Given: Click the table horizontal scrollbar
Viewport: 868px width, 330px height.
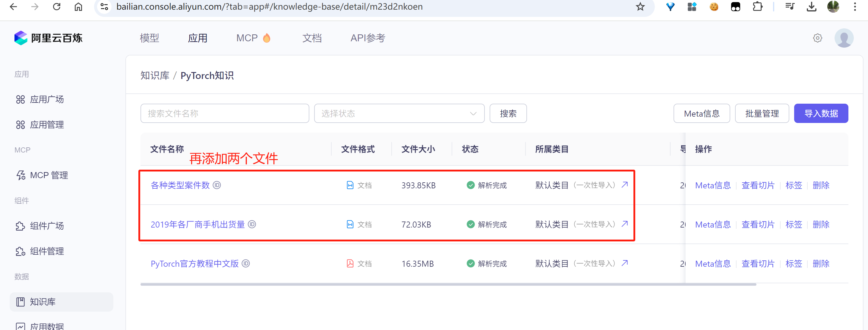Looking at the screenshot, I should click(x=448, y=284).
